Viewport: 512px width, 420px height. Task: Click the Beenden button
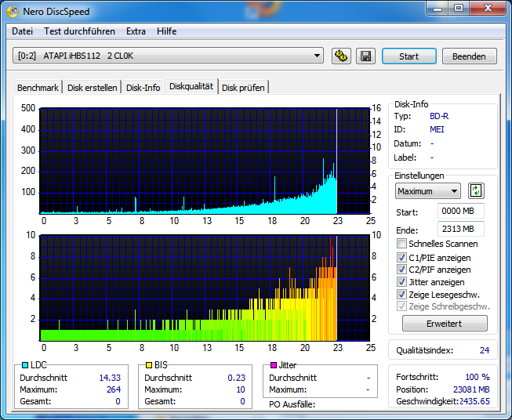469,56
